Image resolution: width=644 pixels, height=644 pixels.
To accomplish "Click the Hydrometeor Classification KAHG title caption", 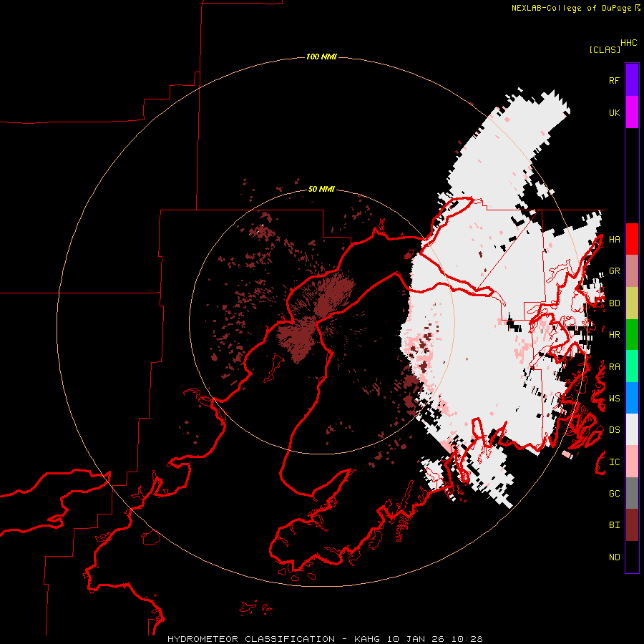I will point(325,639).
